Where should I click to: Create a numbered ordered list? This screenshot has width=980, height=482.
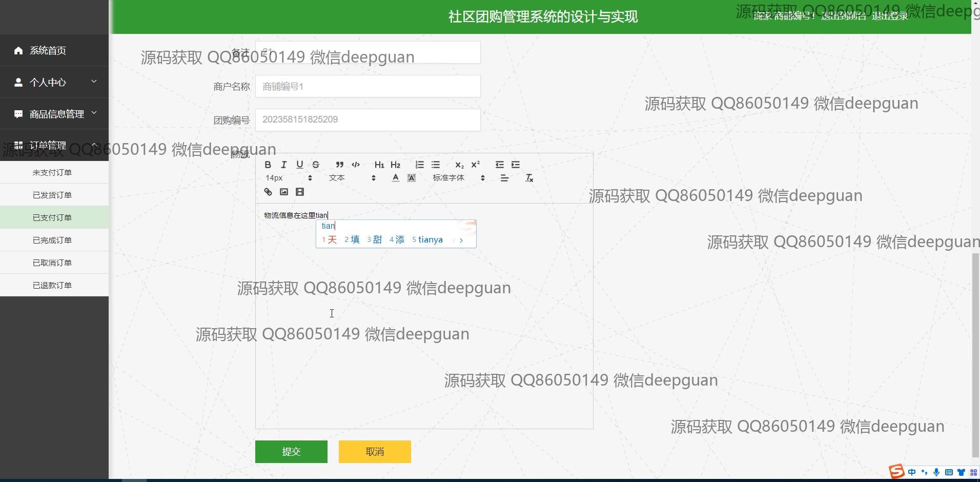point(419,165)
